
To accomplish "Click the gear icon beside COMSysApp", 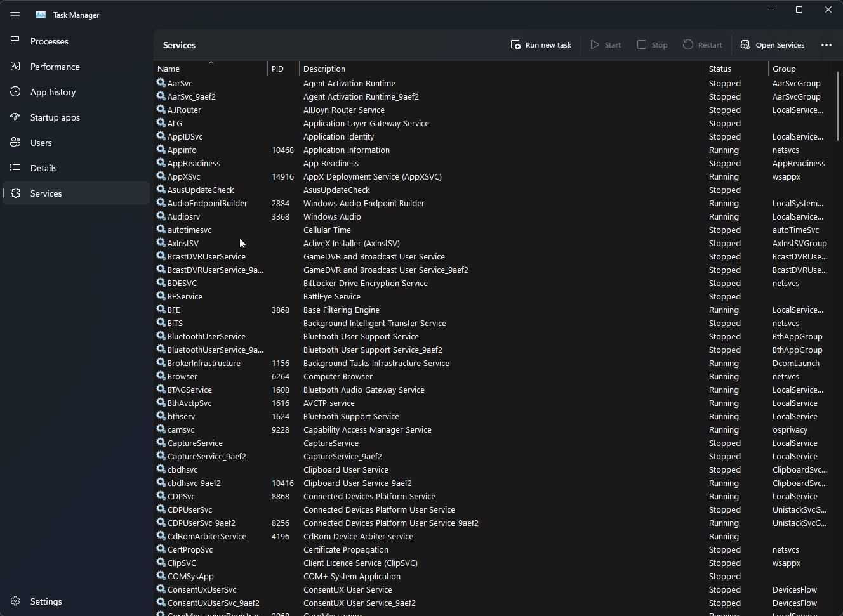I will [161, 575].
